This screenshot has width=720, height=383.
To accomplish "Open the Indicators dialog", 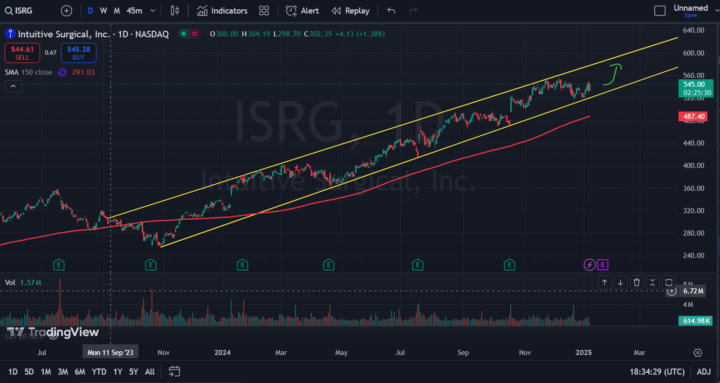I will click(222, 11).
